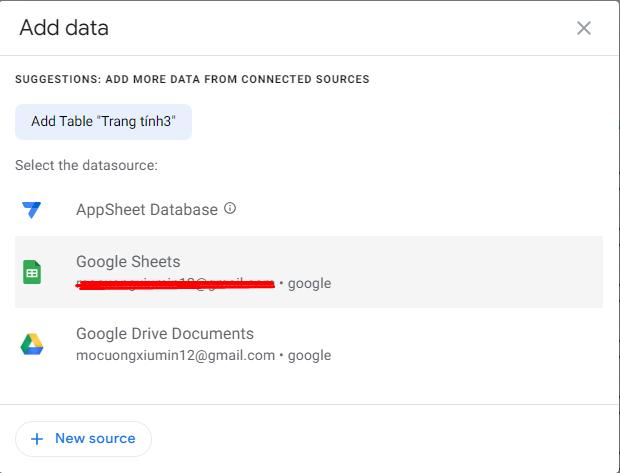This screenshot has width=620, height=473.
Task: Click the mocuongxiumin12@gmail.com text under Drive Documents
Action: (x=175, y=355)
